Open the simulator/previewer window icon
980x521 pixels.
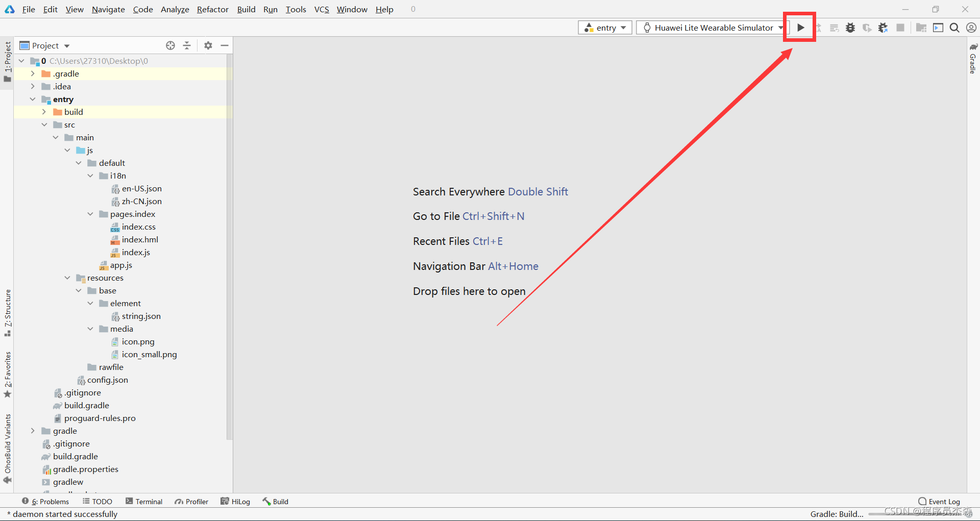938,28
